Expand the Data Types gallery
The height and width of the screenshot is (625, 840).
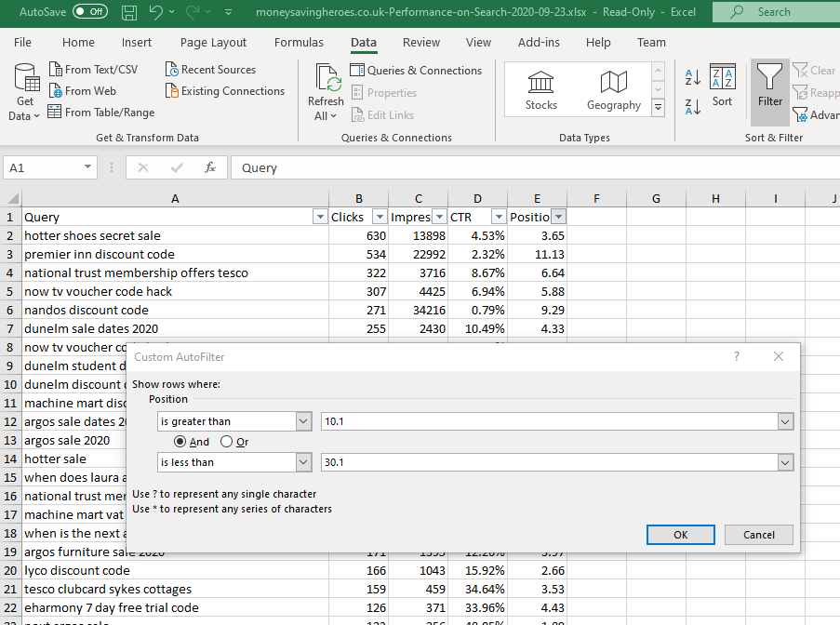pos(658,108)
